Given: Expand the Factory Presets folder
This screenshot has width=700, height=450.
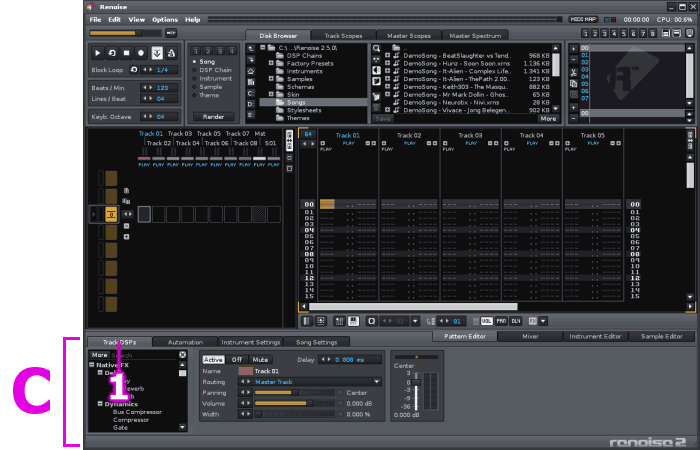Looking at the screenshot, I should 271,63.
